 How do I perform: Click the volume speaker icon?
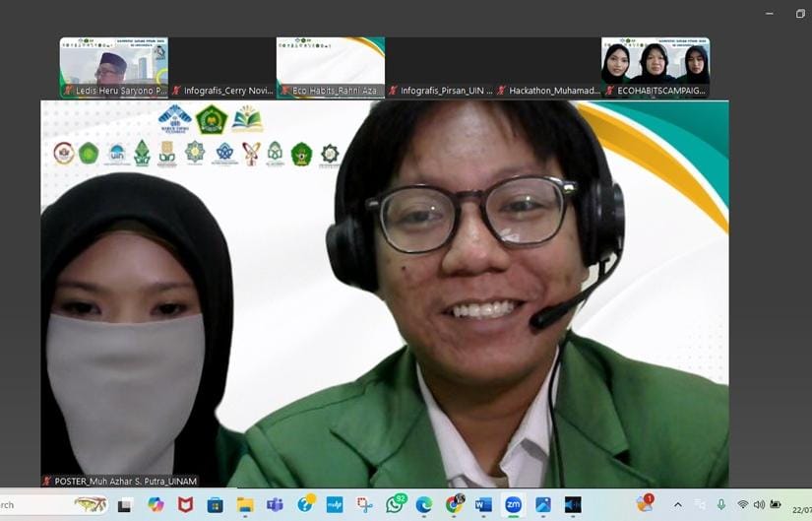[759, 505]
